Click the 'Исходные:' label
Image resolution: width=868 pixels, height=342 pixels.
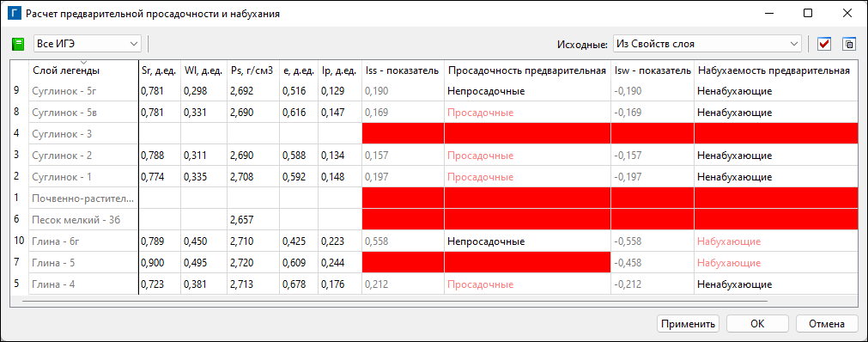pyautogui.click(x=582, y=44)
